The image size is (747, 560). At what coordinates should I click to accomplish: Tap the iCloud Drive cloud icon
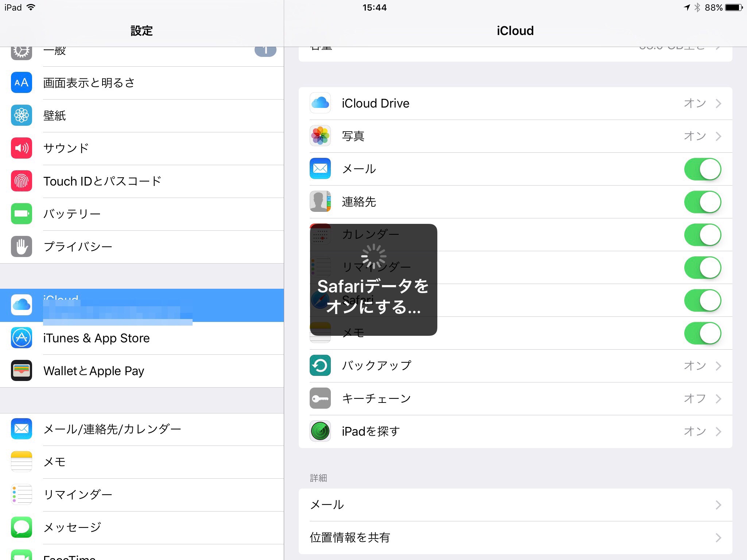point(320,103)
